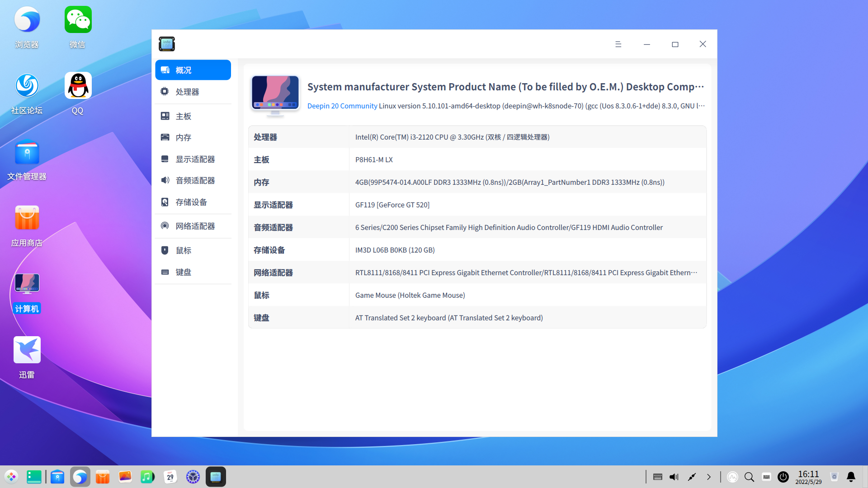Click the Display adapter (显示适配器) sidebar icon
868x488 pixels.
coord(165,159)
